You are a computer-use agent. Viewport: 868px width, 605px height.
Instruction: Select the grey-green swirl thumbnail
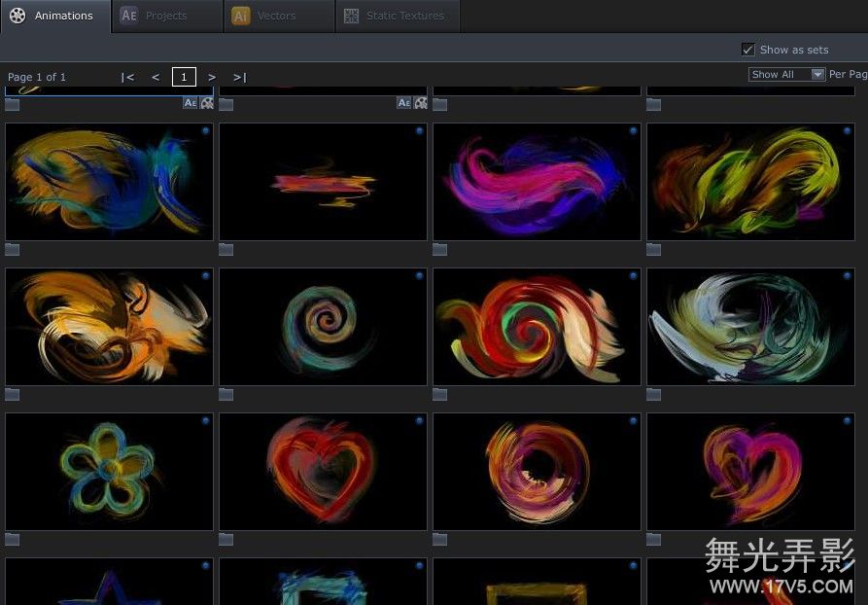[750, 327]
